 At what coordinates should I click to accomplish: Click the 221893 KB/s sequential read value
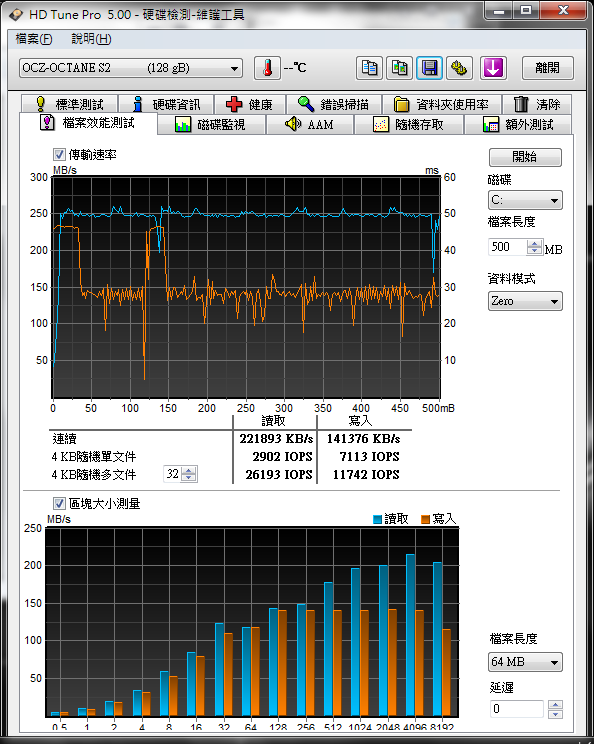click(x=276, y=438)
